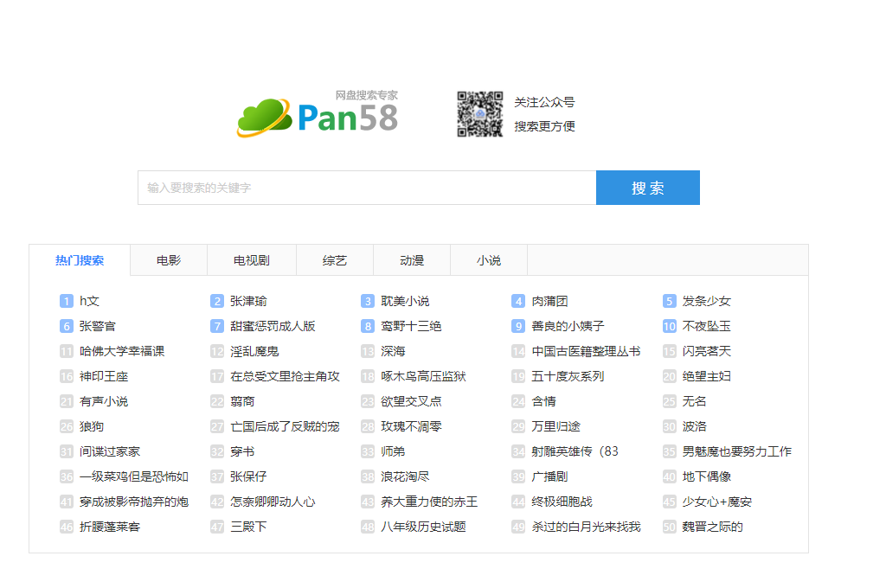Click the number 1 rank badge
886x588 pixels.
coord(67,301)
